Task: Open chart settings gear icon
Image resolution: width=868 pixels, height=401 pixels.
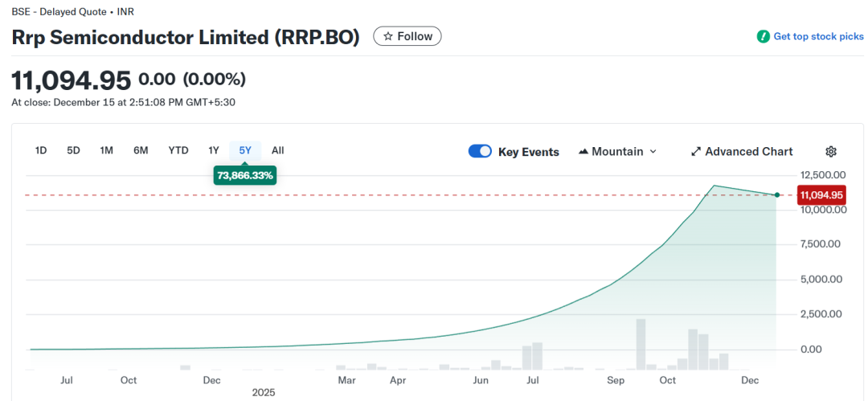Action: point(831,152)
